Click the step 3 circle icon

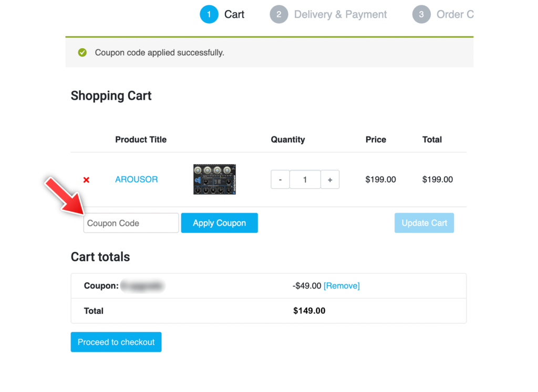(421, 14)
